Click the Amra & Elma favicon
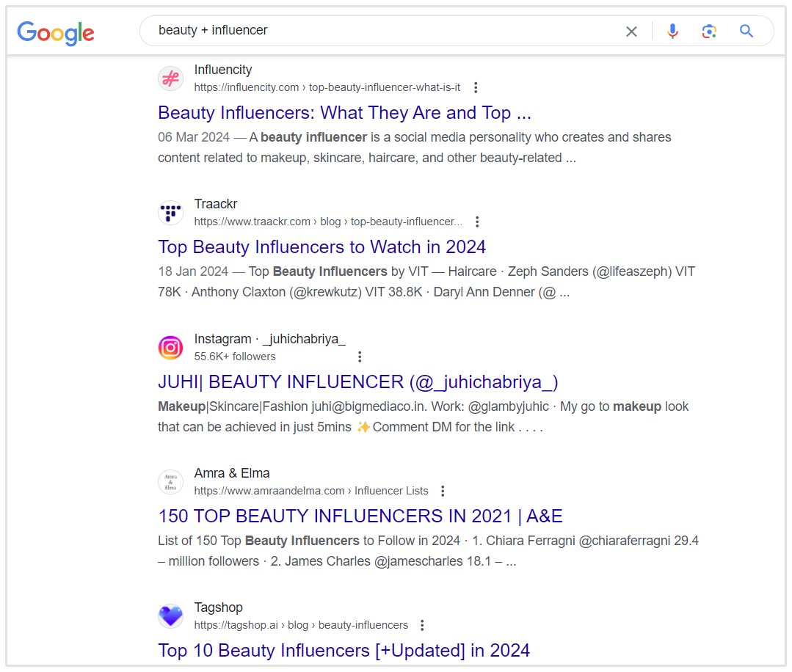 [x=170, y=482]
